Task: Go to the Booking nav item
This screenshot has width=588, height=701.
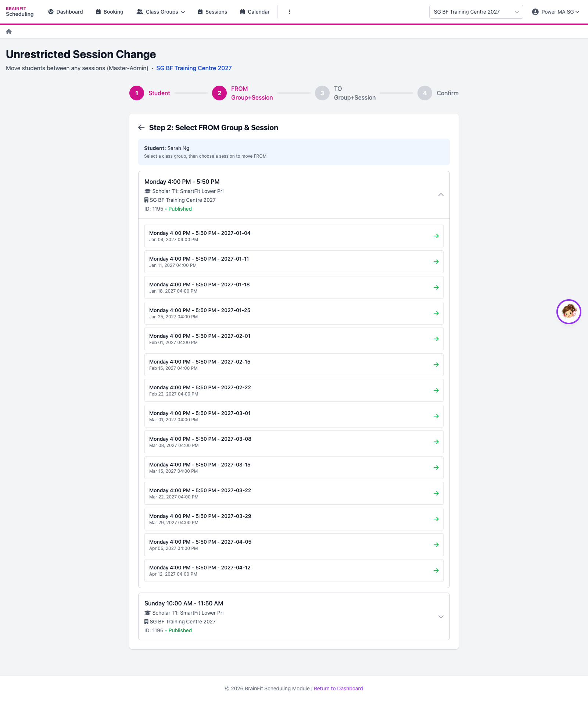Action: 110,12
